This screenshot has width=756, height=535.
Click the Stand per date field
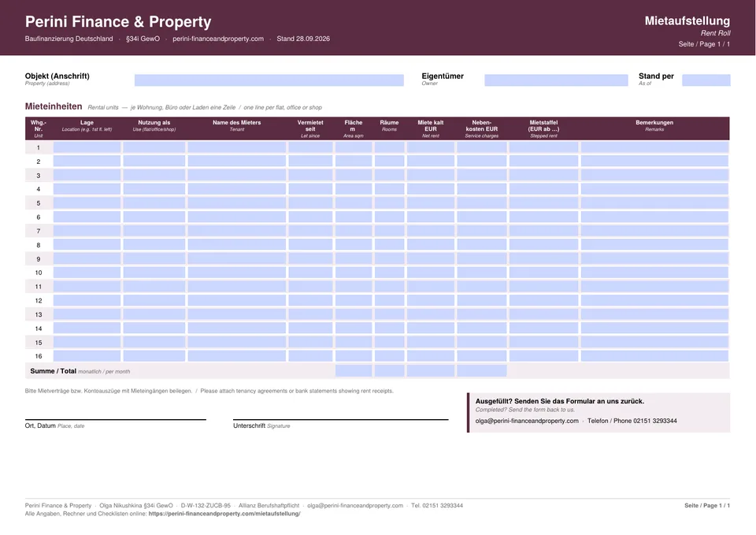(706, 80)
